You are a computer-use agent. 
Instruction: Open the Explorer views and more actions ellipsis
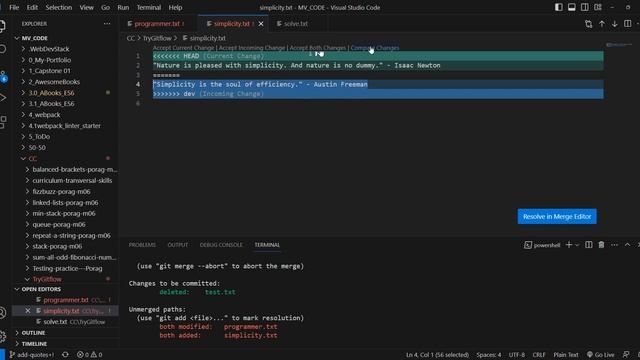tap(107, 24)
